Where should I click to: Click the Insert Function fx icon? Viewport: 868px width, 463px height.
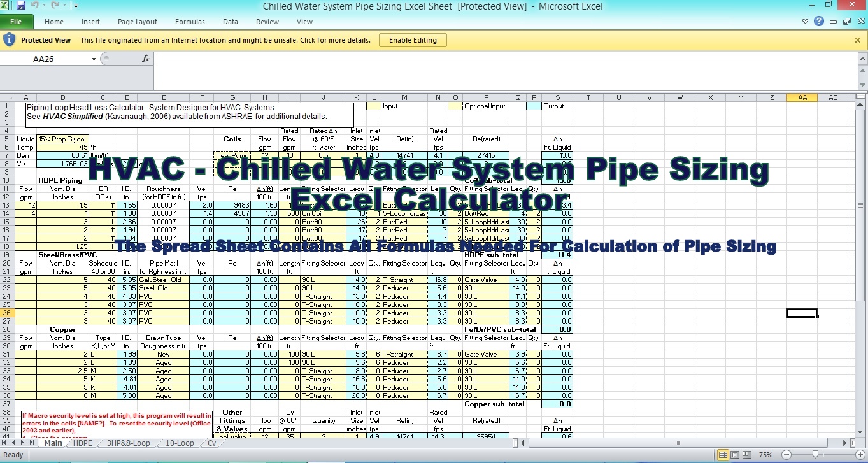[x=145, y=59]
